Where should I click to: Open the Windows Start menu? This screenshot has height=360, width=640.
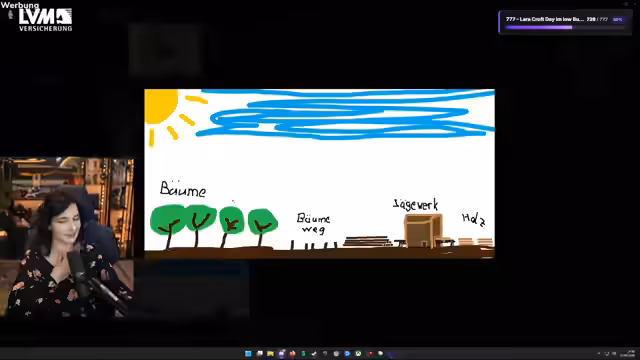coord(248,353)
